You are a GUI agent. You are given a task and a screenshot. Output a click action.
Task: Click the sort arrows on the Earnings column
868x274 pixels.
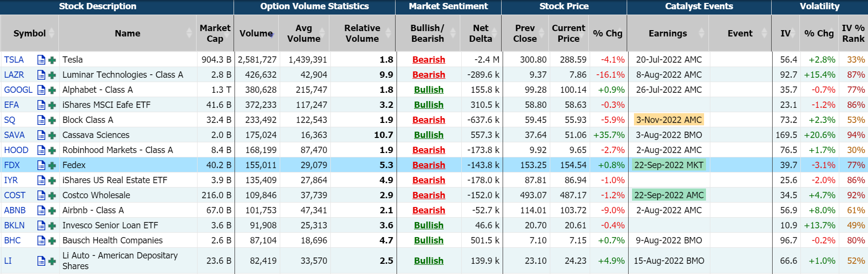(701, 33)
